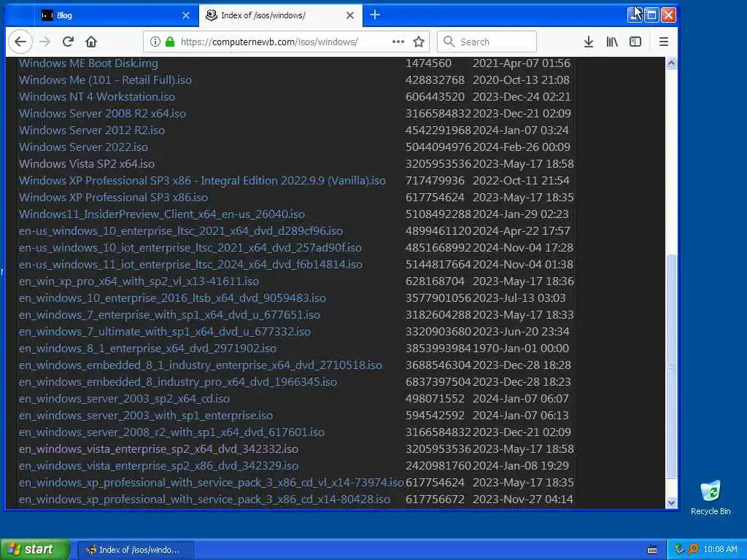Click Windows Server 2008 R2 x64.iso link

pos(102,113)
